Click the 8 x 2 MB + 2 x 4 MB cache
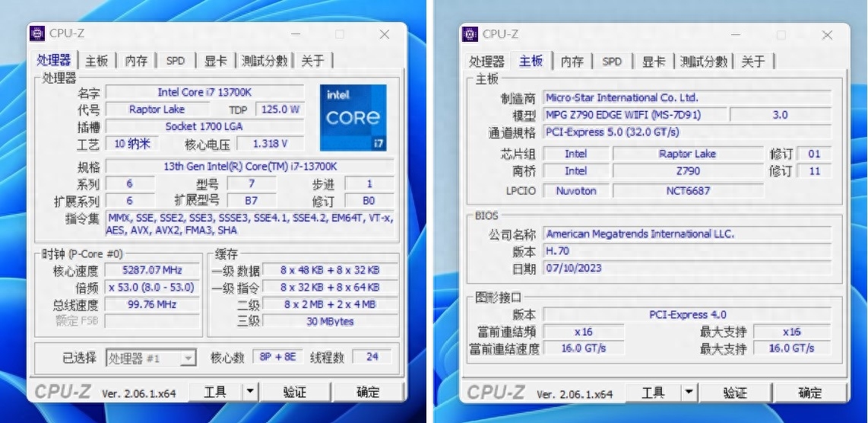868x423 pixels. (330, 304)
